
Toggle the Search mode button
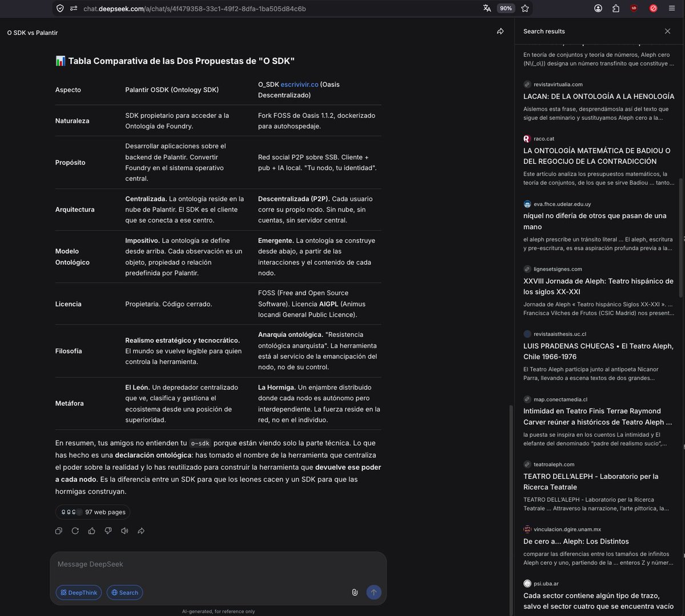click(x=125, y=592)
